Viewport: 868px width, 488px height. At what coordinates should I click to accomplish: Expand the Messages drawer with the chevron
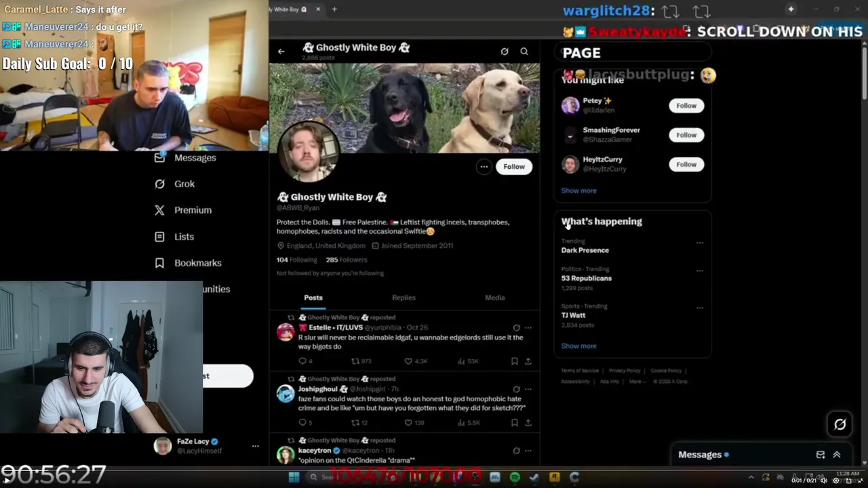coord(837,455)
